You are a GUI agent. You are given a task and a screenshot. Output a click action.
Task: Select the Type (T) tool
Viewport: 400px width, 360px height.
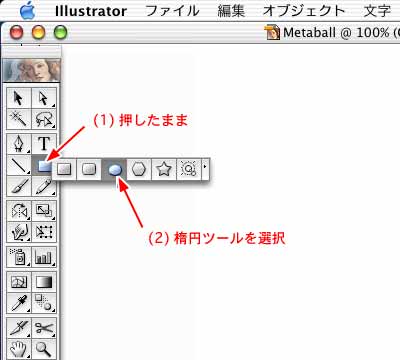pos(44,144)
